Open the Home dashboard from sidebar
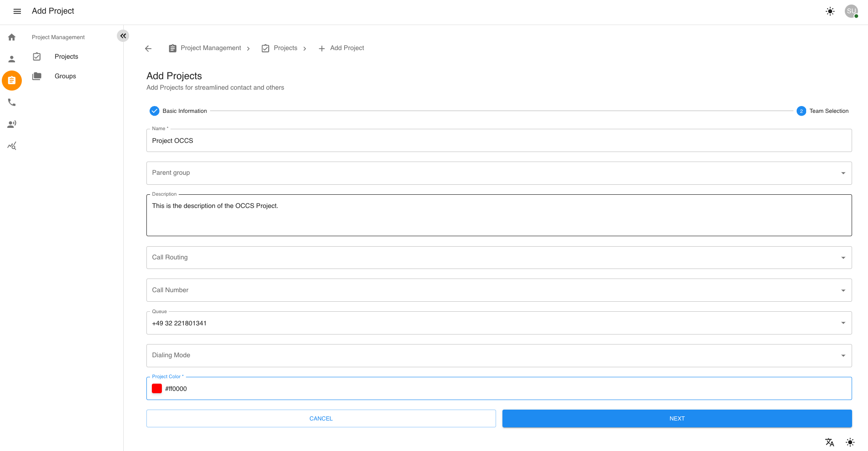This screenshot has height=451, width=868. [x=11, y=36]
